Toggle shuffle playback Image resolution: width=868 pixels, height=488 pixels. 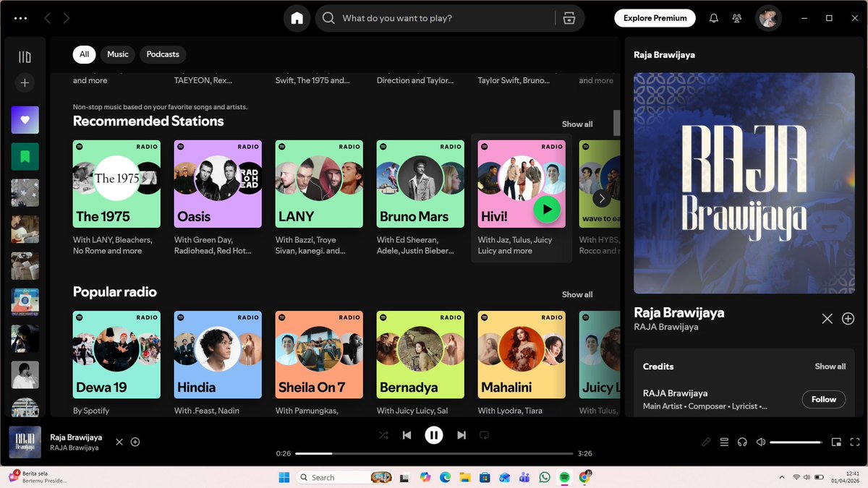(x=383, y=435)
